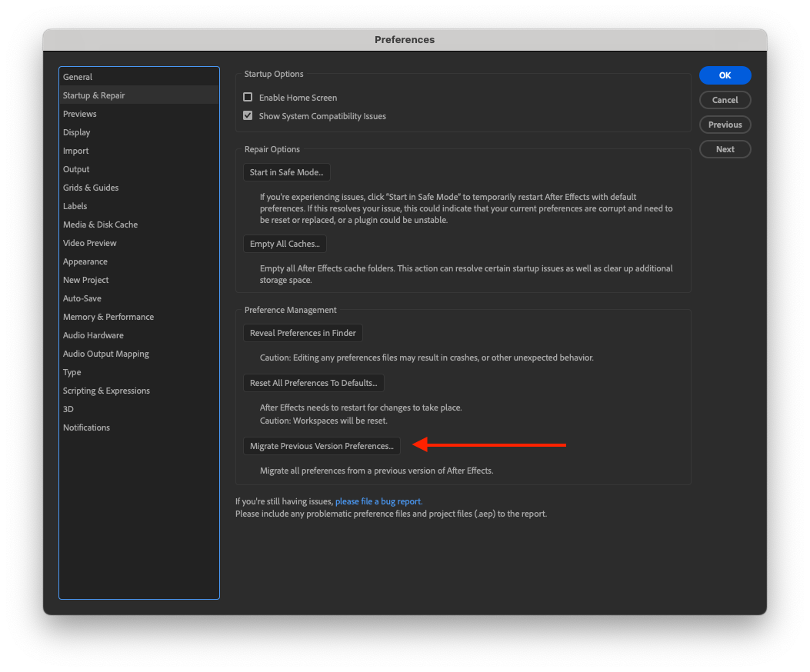Viewport: 810px width, 672px height.
Task: Go to Next preferences page
Action: (725, 148)
